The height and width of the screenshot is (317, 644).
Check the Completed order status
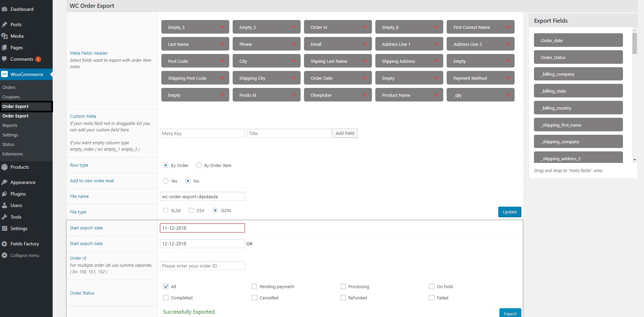166,298
